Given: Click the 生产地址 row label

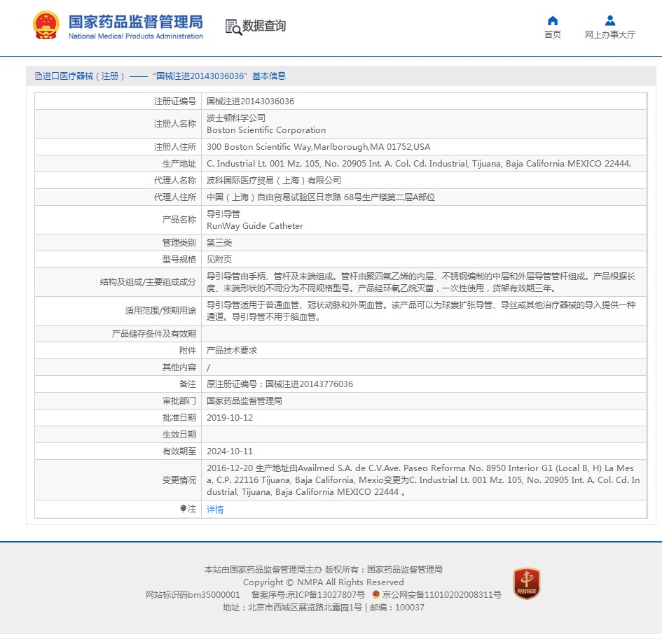Looking at the screenshot, I should pyautogui.click(x=179, y=164).
